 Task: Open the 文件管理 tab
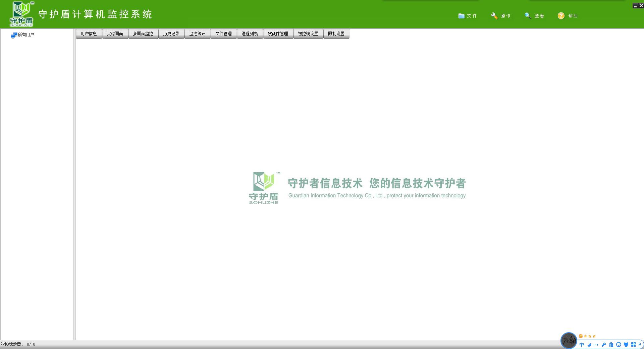click(x=223, y=34)
